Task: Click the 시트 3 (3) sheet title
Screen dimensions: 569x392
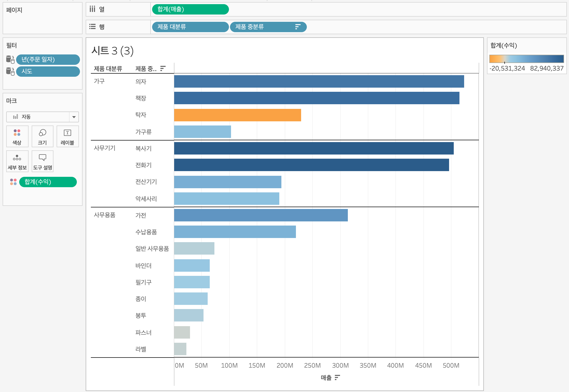Action: coord(112,51)
